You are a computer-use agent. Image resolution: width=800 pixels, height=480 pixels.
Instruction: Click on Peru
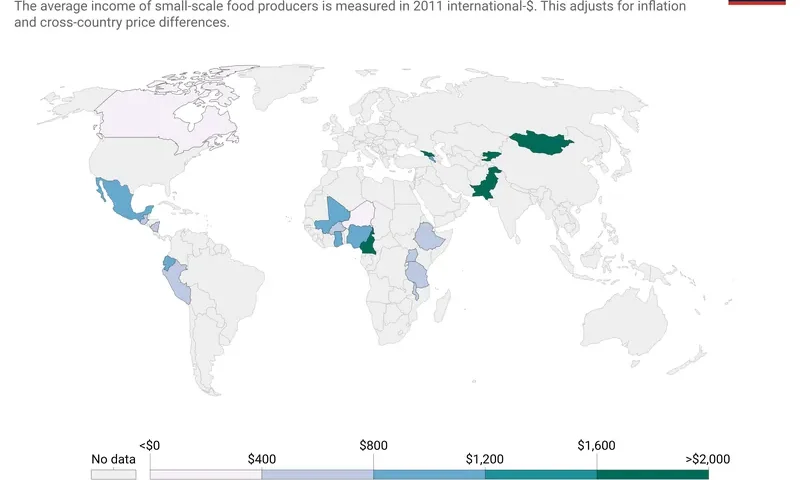(x=178, y=286)
